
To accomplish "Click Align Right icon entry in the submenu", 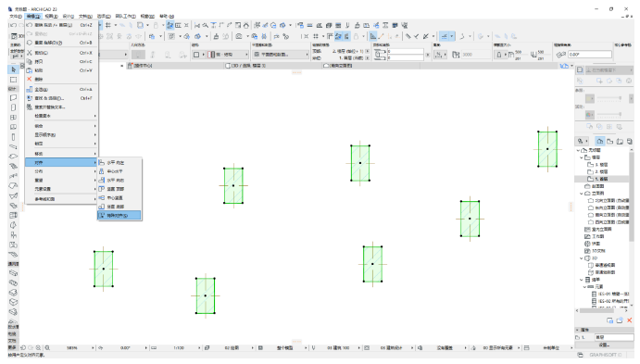I will [x=119, y=180].
